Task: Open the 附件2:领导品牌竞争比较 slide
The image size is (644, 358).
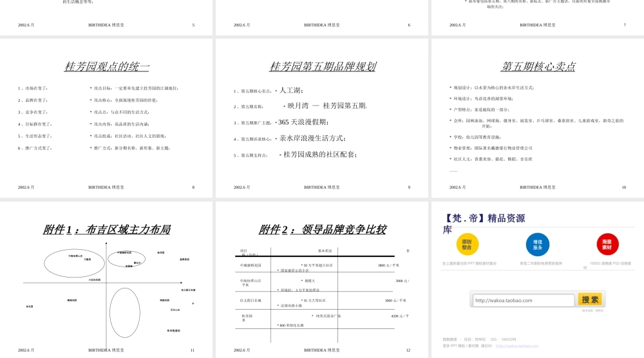Action: [x=322, y=279]
